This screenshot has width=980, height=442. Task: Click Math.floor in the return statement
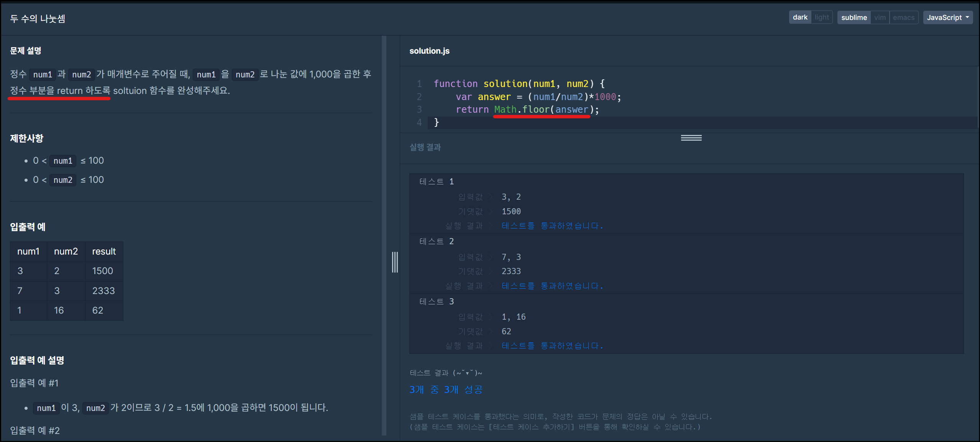pyautogui.click(x=521, y=110)
